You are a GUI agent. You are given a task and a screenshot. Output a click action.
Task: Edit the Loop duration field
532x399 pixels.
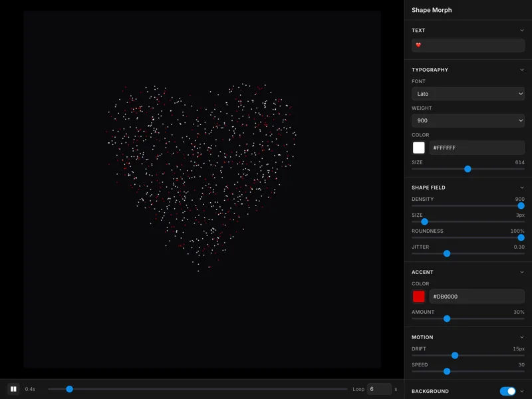(x=379, y=389)
